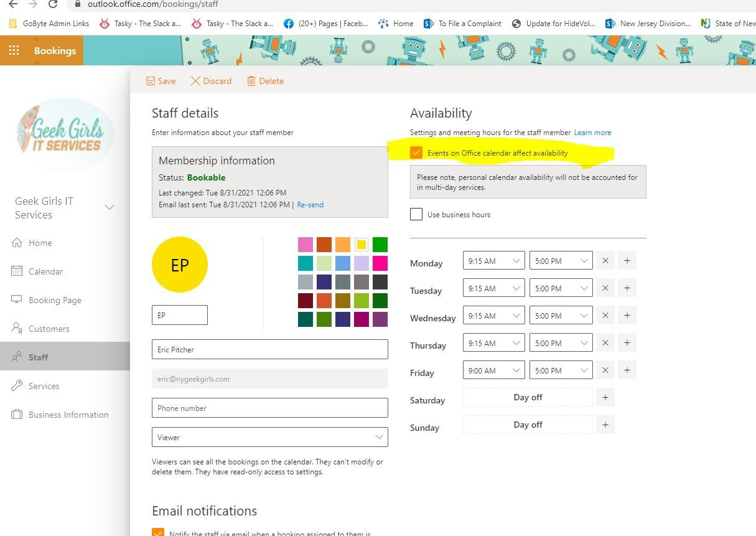Reload the page in browser

pyautogui.click(x=54, y=4)
